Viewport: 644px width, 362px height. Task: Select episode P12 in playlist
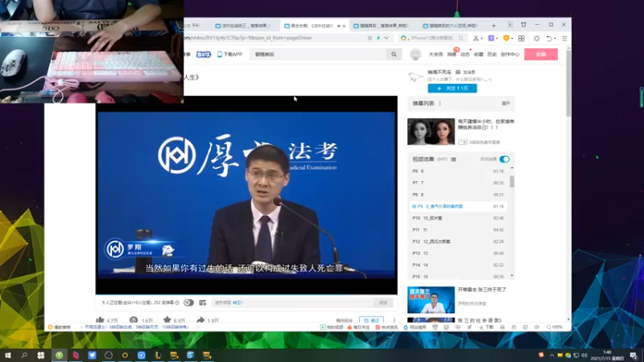pos(458,241)
